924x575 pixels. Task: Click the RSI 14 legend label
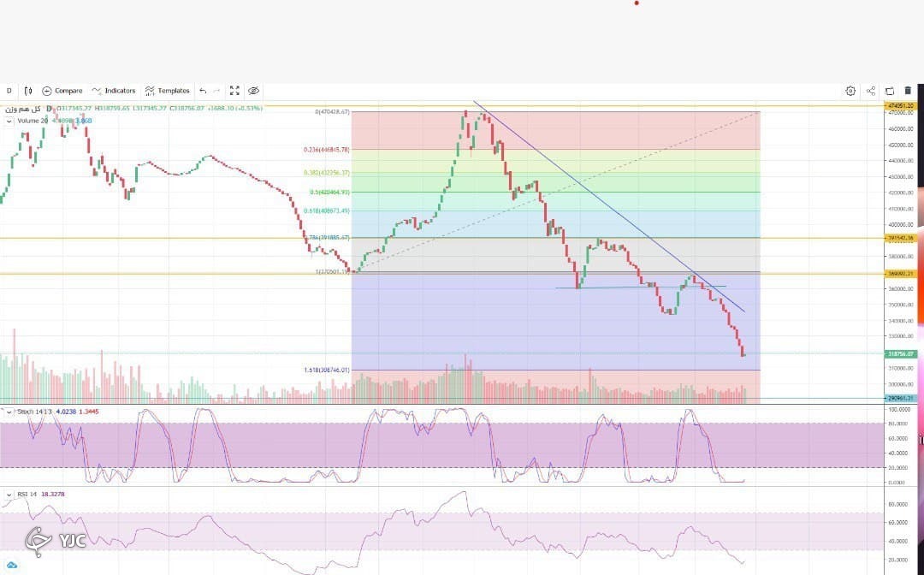click(x=27, y=495)
